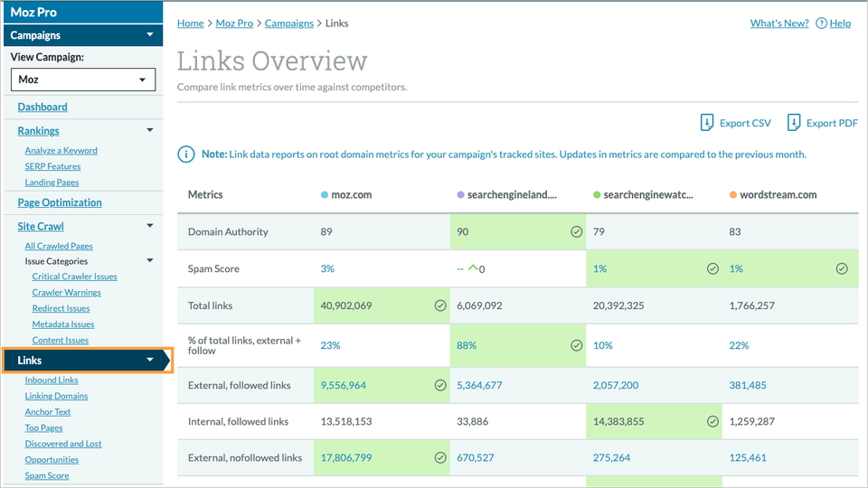Go to Home breadcrumb link
Viewport: 868px width, 488px height.
[x=190, y=23]
